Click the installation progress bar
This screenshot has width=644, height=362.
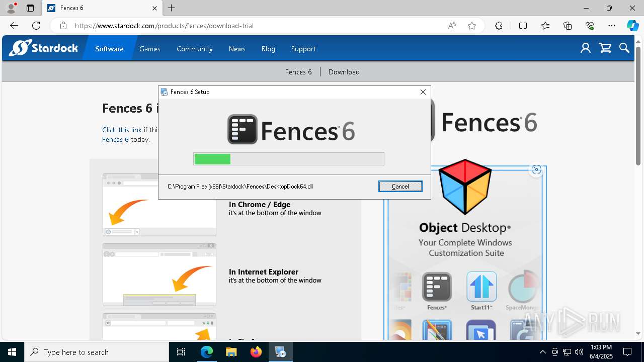click(x=289, y=159)
